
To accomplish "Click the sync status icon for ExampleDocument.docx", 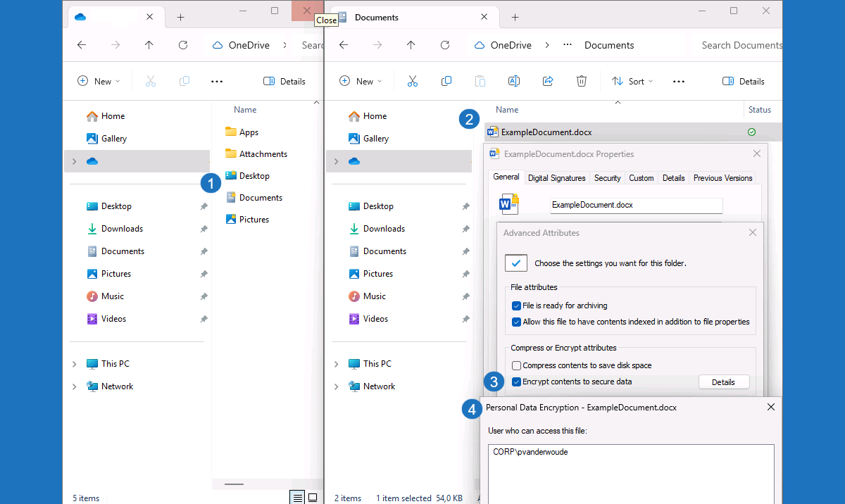I will coord(751,132).
